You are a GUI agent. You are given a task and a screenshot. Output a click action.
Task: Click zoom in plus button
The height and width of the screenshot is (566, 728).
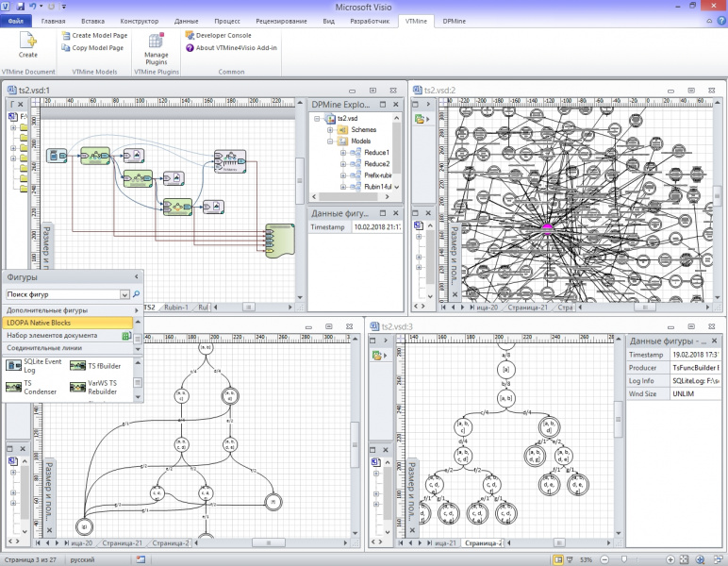[670, 560]
